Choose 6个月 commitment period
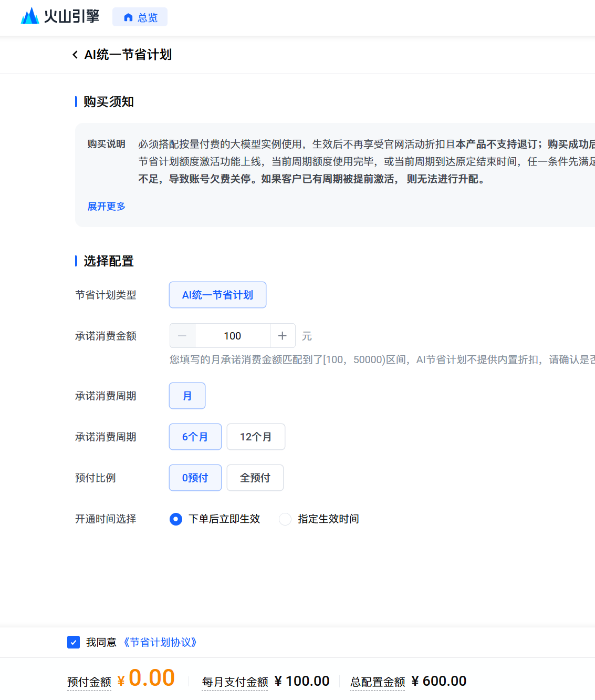595x700 pixels. click(x=195, y=437)
